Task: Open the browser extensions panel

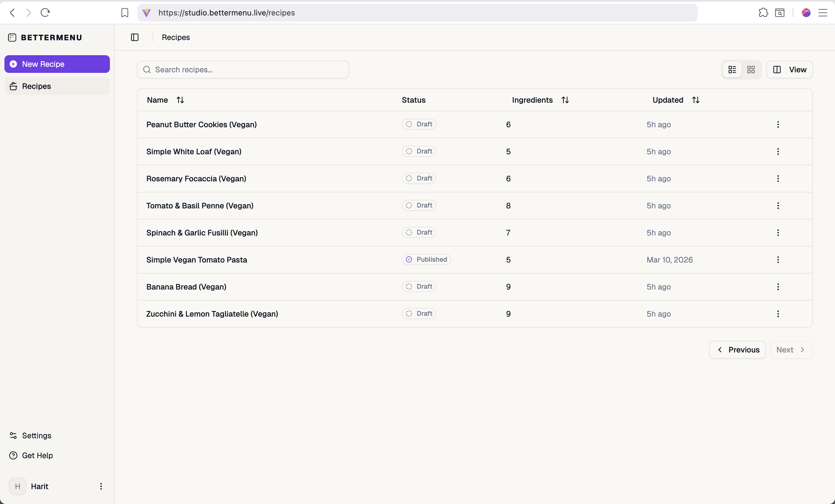Action: click(763, 12)
